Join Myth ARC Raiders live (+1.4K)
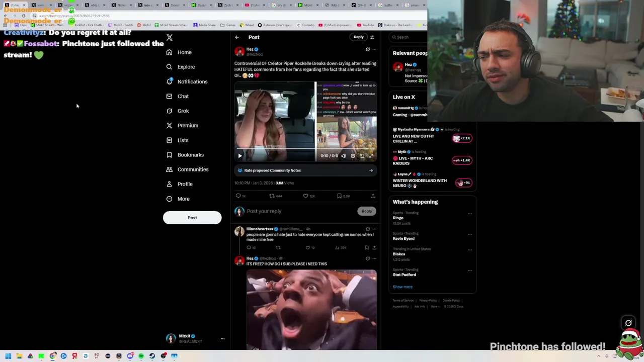The width and height of the screenshot is (644, 362). tap(462, 160)
